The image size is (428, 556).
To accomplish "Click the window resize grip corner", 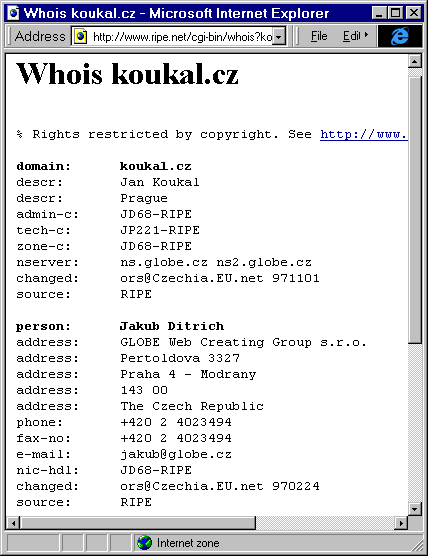I will [417, 545].
